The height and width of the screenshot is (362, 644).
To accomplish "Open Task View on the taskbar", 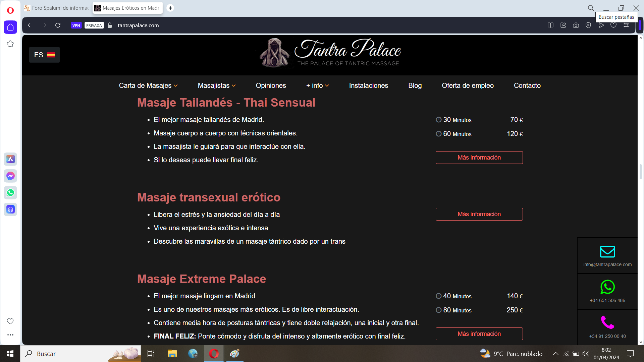I will (151, 354).
